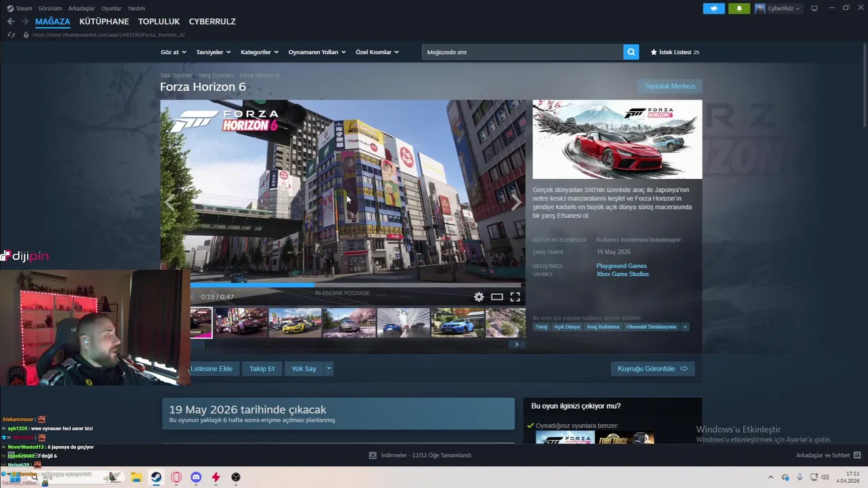The width and height of the screenshot is (868, 488).
Task: Expand the Göz at dropdown
Action: pos(173,52)
